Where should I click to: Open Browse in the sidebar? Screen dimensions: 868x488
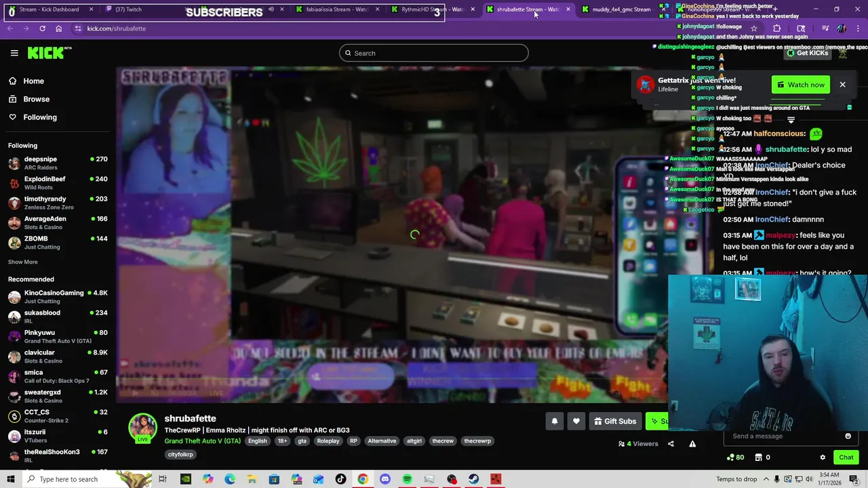pos(36,99)
